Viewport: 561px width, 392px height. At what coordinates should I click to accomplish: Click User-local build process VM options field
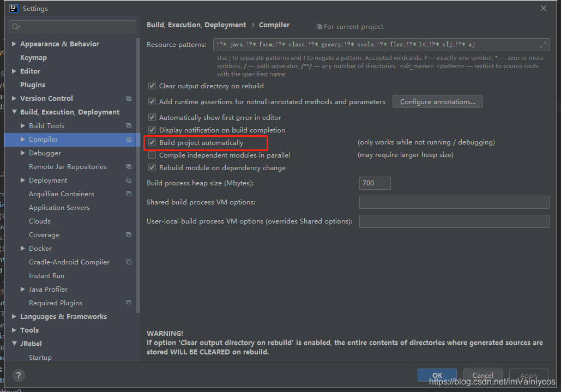coord(454,221)
